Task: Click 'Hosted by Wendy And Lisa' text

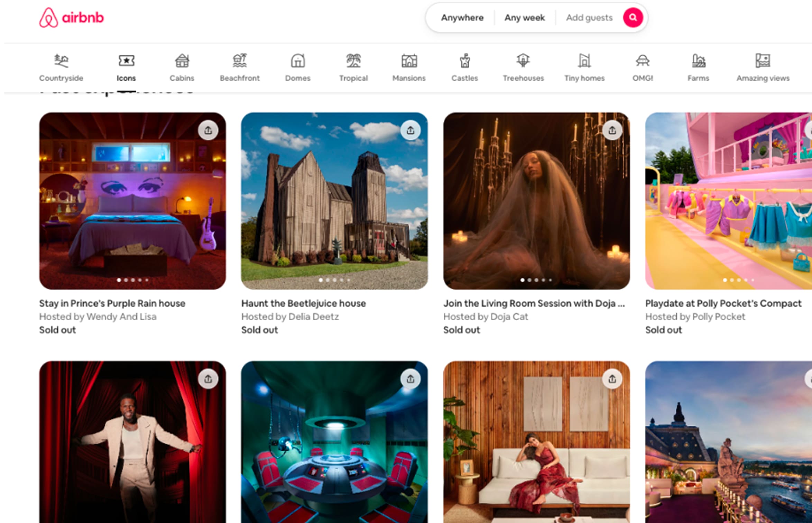Action: (98, 317)
